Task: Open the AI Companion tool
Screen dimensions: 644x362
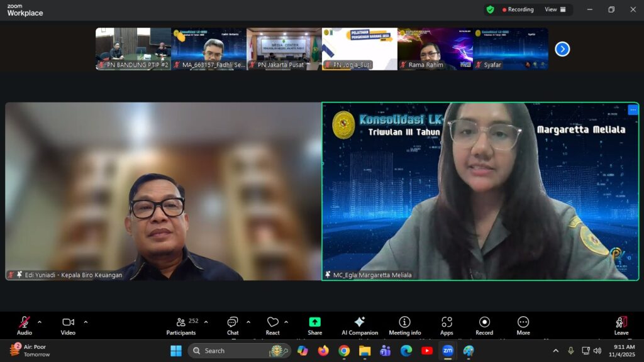Action: click(359, 323)
